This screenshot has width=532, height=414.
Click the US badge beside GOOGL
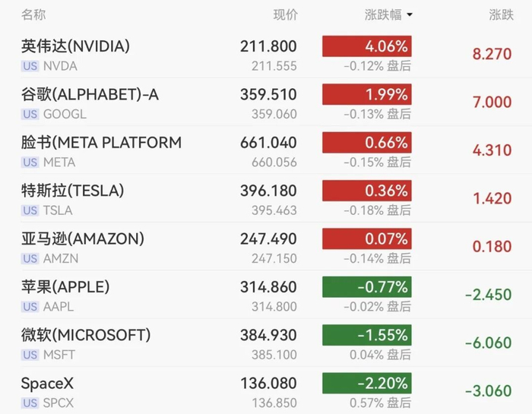[x=30, y=114]
